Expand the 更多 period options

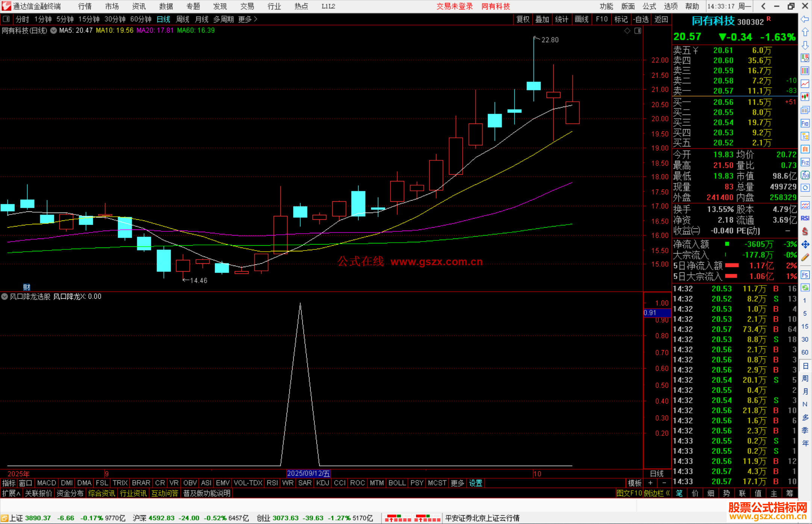tap(248, 19)
